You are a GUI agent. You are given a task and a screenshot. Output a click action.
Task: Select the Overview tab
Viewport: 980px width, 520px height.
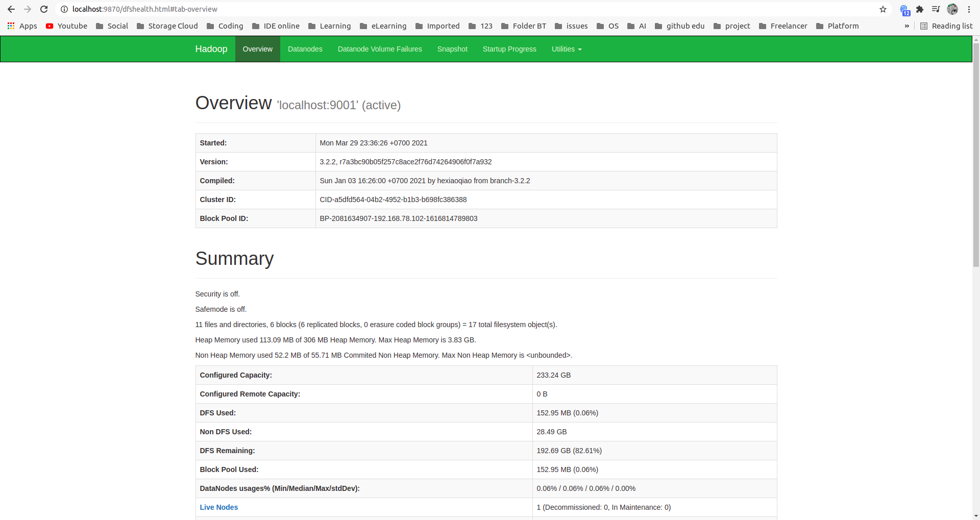click(x=258, y=49)
